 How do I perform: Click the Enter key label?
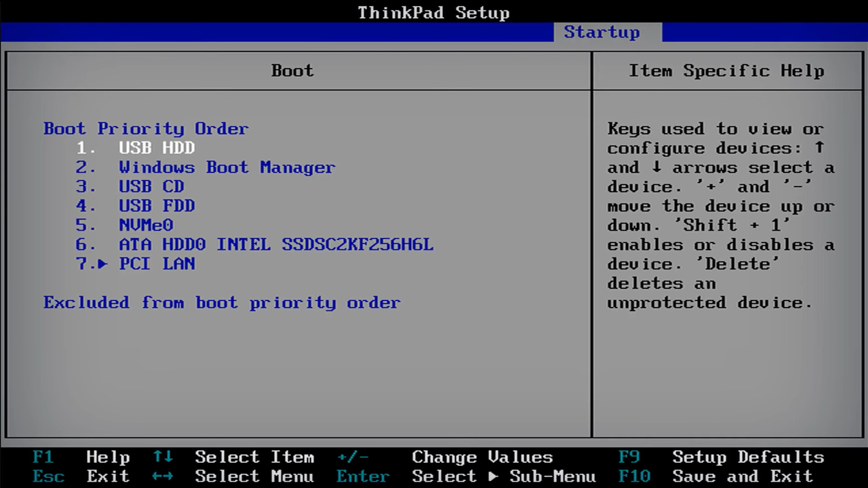coord(363,476)
